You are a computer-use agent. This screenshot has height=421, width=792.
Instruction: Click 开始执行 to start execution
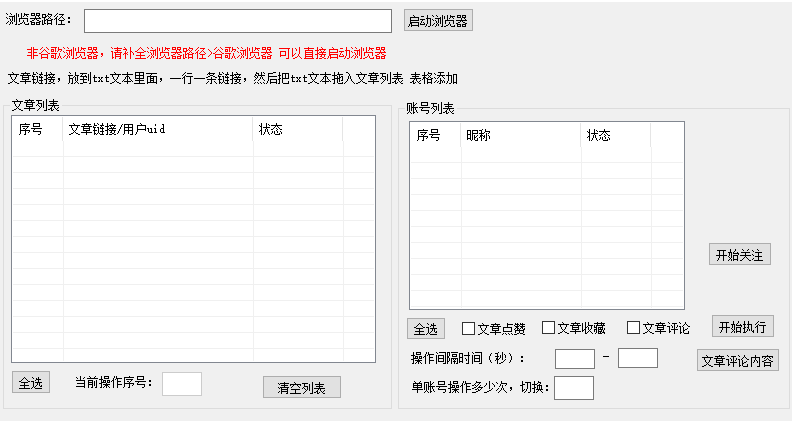point(743,327)
